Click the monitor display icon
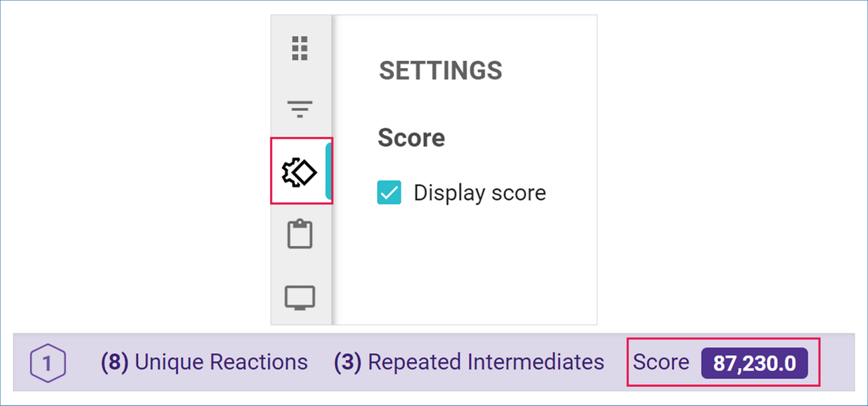This screenshot has width=868, height=406. coord(300,297)
